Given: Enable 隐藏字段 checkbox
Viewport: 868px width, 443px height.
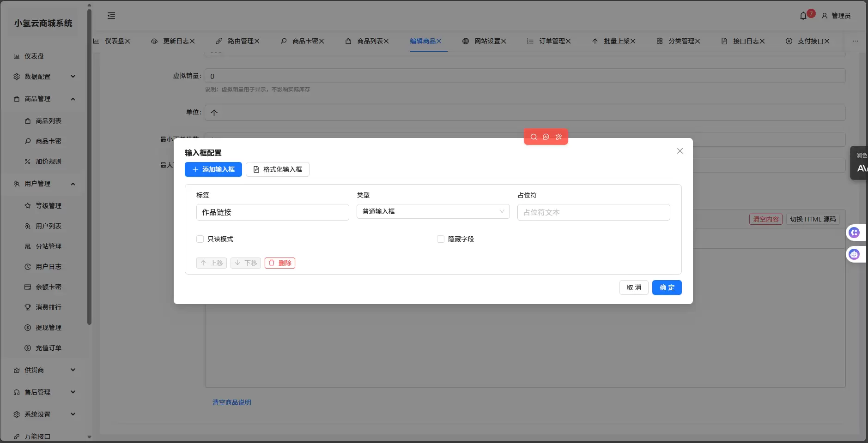Looking at the screenshot, I should click(441, 239).
